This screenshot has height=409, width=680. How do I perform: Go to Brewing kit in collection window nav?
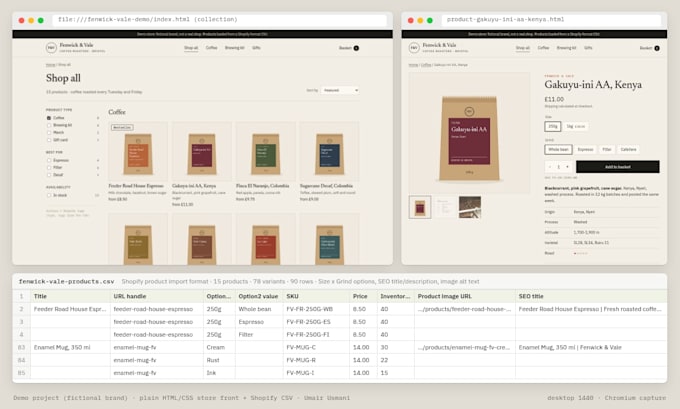tap(235, 48)
